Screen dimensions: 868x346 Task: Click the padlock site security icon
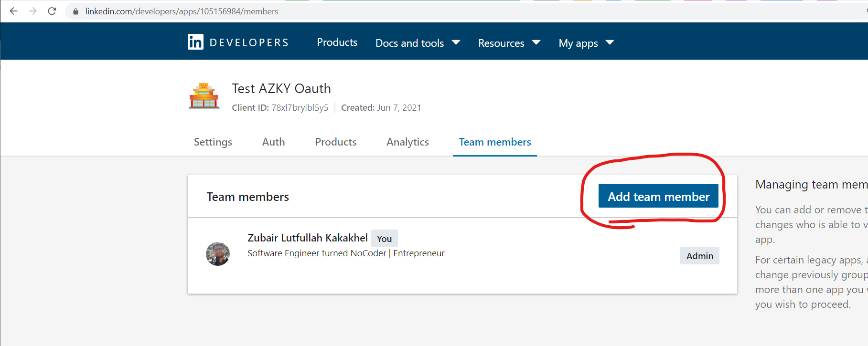[75, 11]
